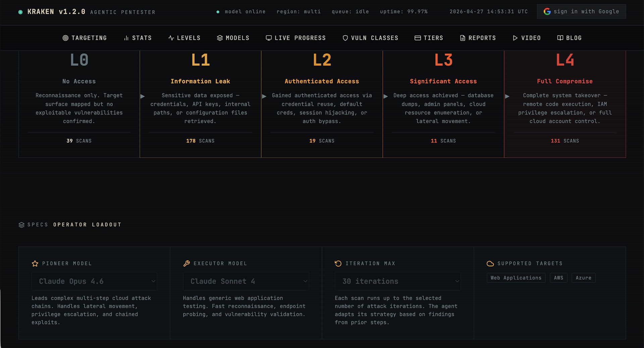Click the Video play icon

(515, 38)
